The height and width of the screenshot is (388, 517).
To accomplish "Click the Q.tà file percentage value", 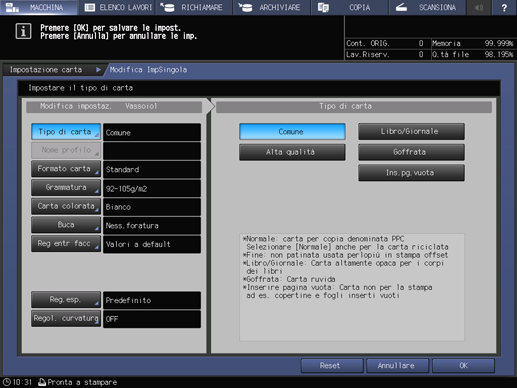I will coord(499,55).
